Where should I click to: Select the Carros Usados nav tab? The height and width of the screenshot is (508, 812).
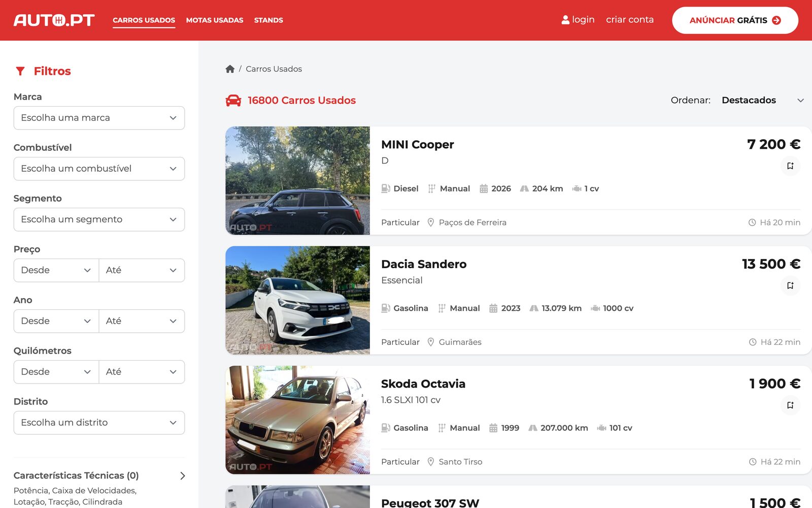(144, 20)
